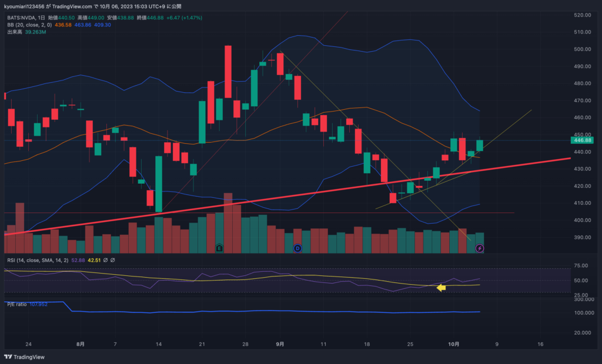Select the BATS:NVDA, 1日 symbol legend
The image size is (602, 364).
point(26,18)
